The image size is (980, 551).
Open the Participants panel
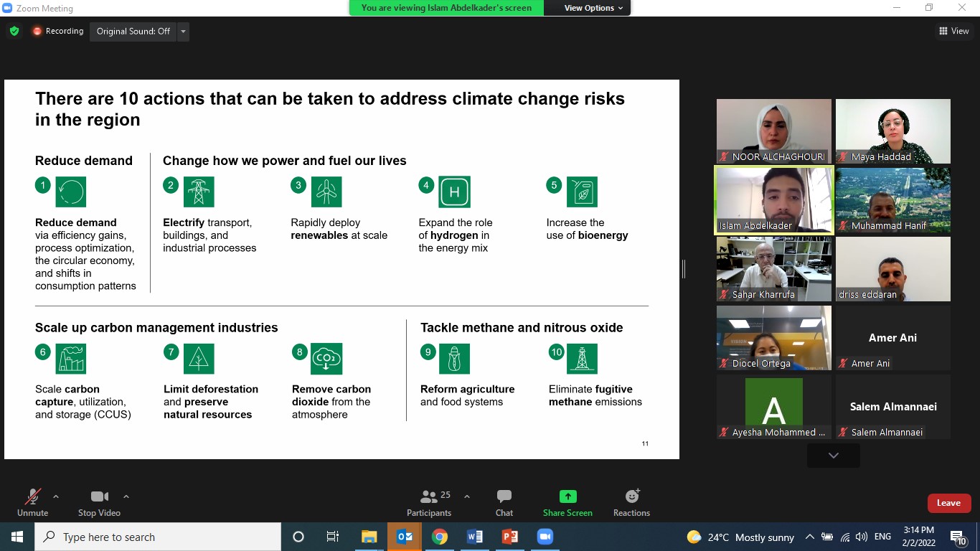[429, 502]
